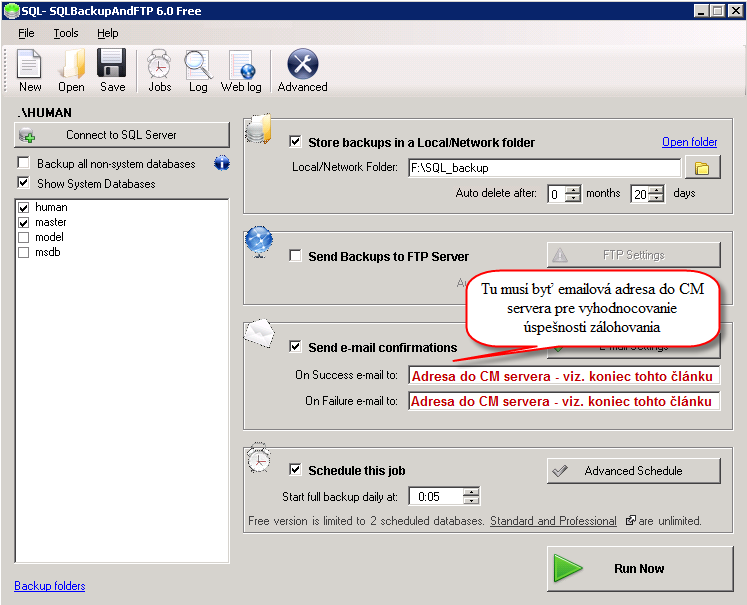
Task: Click the On Success e-mail field
Action: (564, 375)
